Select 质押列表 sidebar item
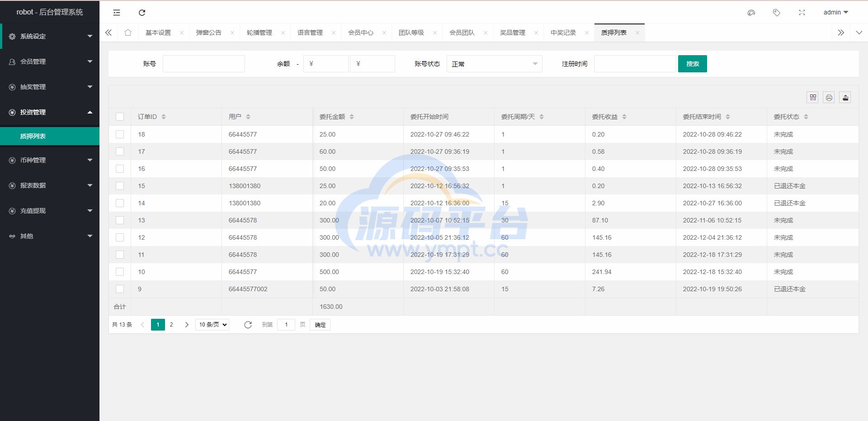The image size is (868, 421). [x=50, y=136]
